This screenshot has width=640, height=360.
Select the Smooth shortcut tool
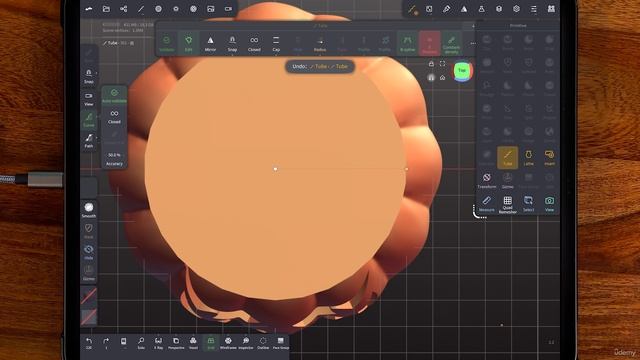89,210
